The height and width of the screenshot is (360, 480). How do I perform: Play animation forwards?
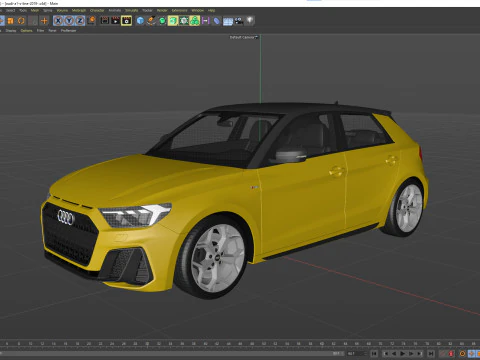pos(402,354)
